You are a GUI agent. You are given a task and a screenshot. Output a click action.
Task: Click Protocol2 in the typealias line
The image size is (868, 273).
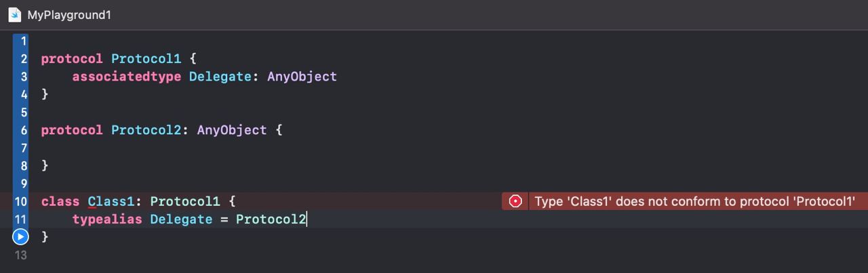271,219
